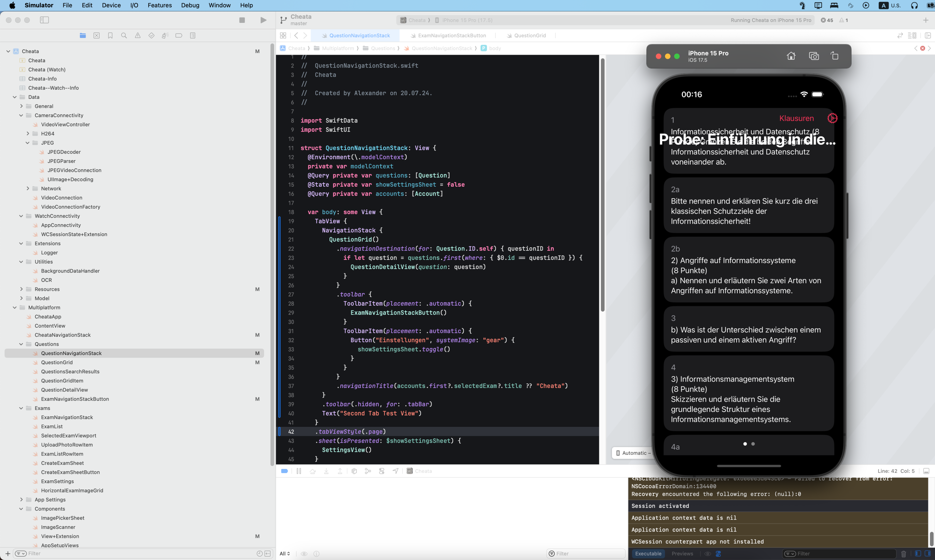Click the Stop button in Xcode toolbar
Viewport: 935px width, 560px height.
[242, 20]
